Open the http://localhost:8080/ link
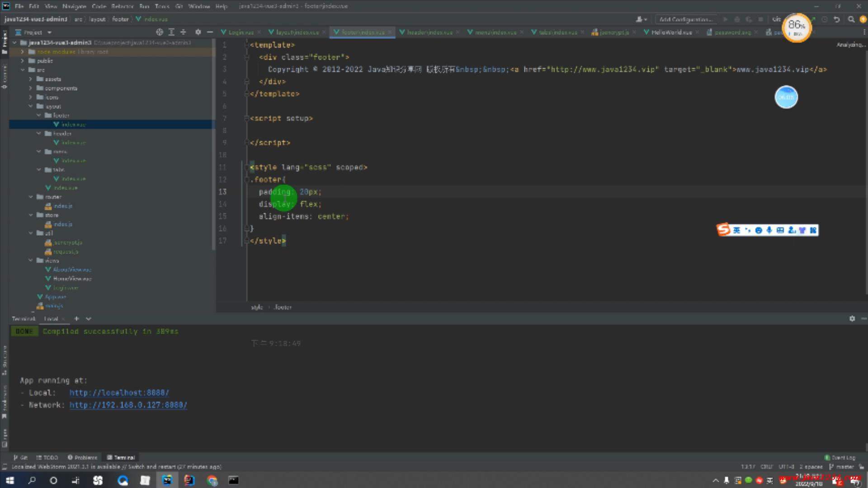The height and width of the screenshot is (488, 868). point(119,393)
